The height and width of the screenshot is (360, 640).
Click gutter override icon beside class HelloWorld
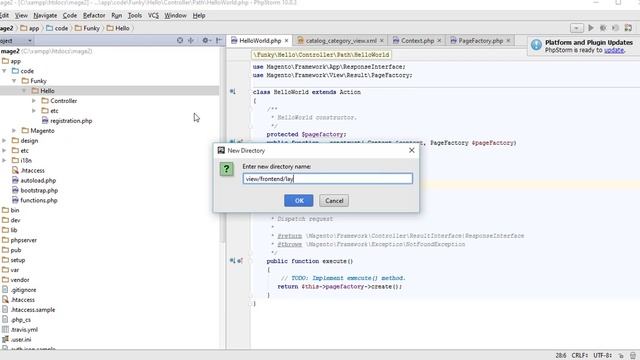(232, 92)
